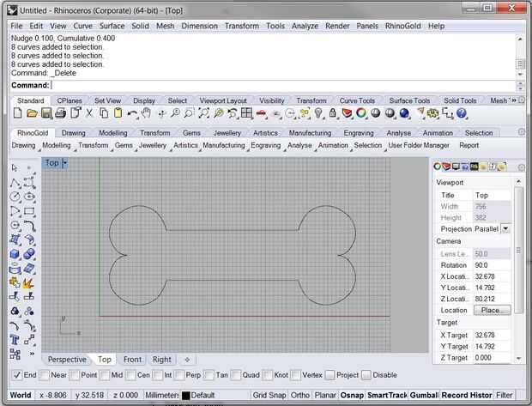The image size is (532, 406).
Task: Check the Disable osnap checkbox
Action: point(366,375)
